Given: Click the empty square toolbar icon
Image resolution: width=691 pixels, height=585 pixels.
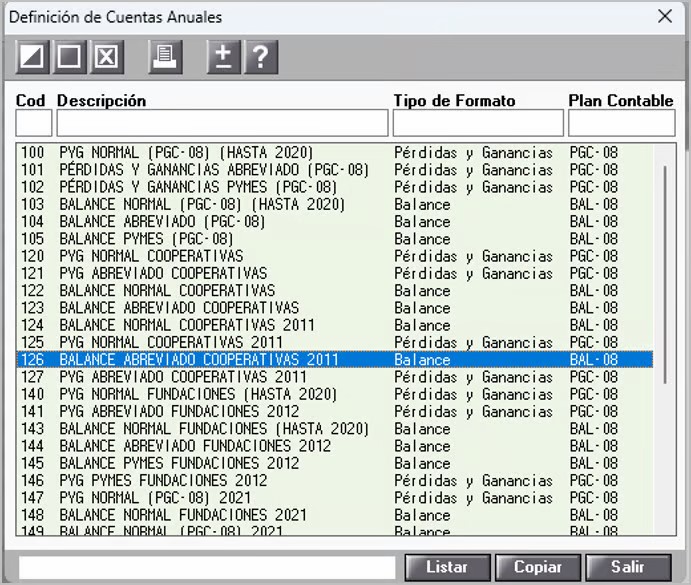Looking at the screenshot, I should click(70, 57).
